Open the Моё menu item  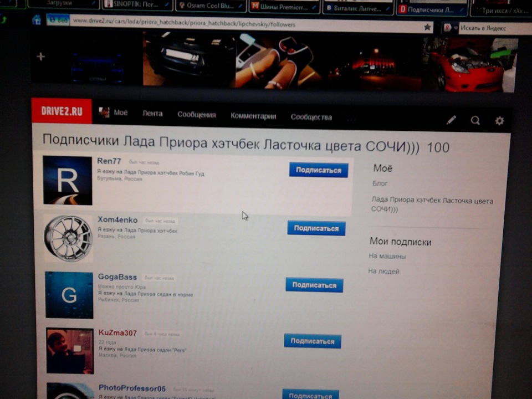pyautogui.click(x=120, y=112)
